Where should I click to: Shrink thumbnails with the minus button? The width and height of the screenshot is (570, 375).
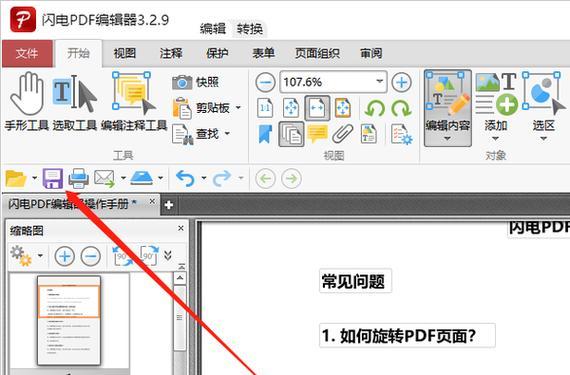tap(91, 256)
